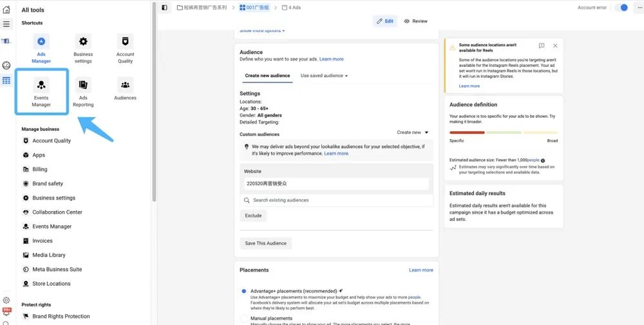
Task: Go to home icon in left rail
Action: click(6, 10)
